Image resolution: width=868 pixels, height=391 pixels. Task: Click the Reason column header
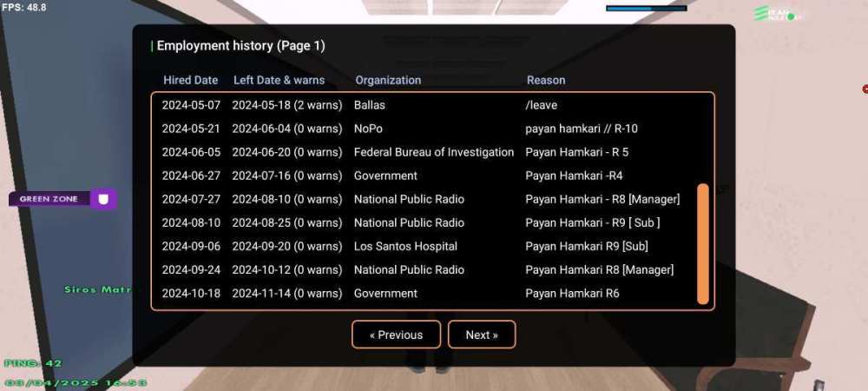coord(546,80)
